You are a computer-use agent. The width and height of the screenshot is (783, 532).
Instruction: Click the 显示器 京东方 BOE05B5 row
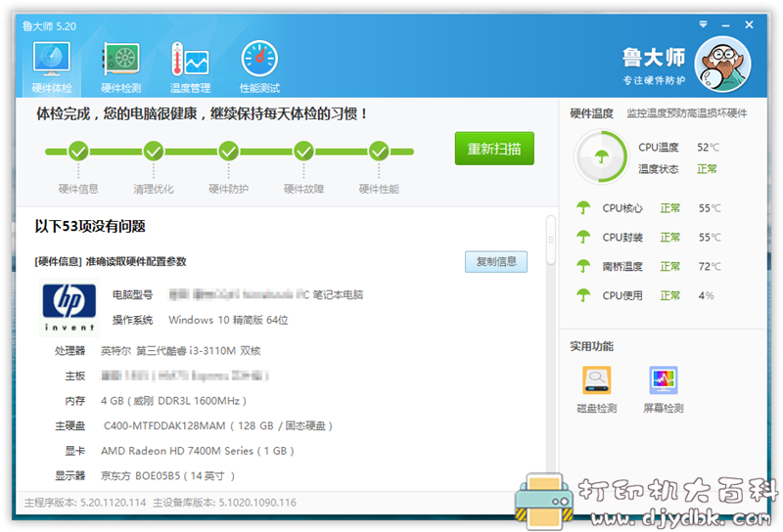pyautogui.click(x=145, y=475)
